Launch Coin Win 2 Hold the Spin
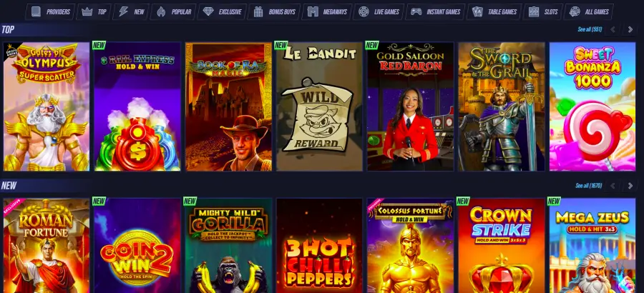Screen dimensions: 644x293 tap(137, 245)
